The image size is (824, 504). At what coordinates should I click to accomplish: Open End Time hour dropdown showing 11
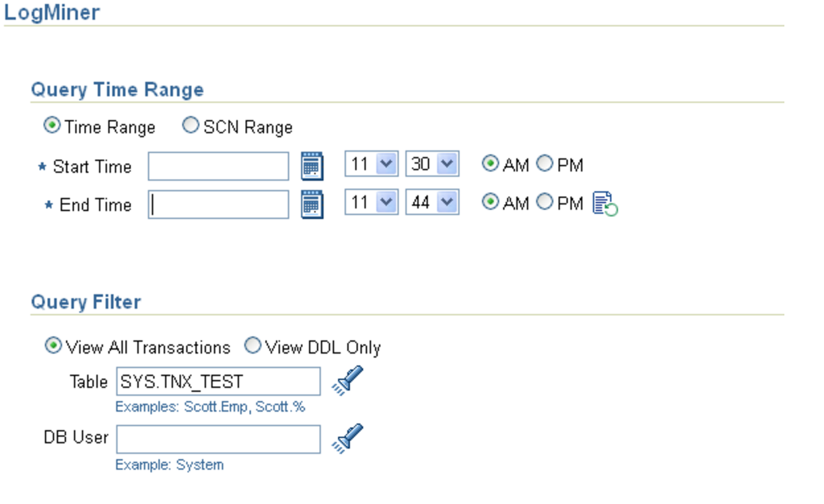click(x=372, y=203)
